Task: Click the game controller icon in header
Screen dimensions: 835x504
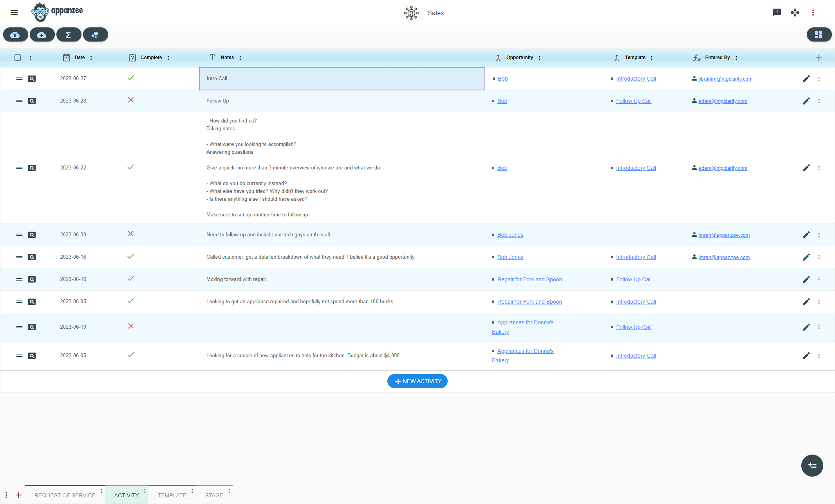Action: (795, 13)
